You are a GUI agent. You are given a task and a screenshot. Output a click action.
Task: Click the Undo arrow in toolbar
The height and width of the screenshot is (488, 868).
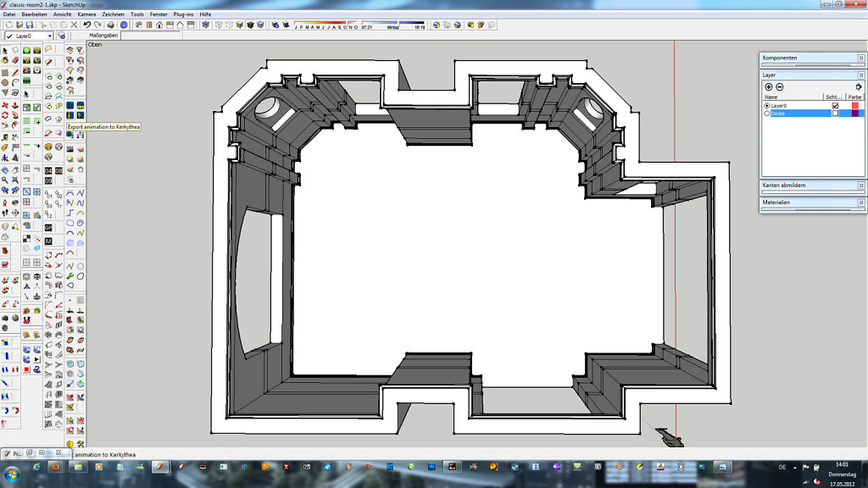87,25
